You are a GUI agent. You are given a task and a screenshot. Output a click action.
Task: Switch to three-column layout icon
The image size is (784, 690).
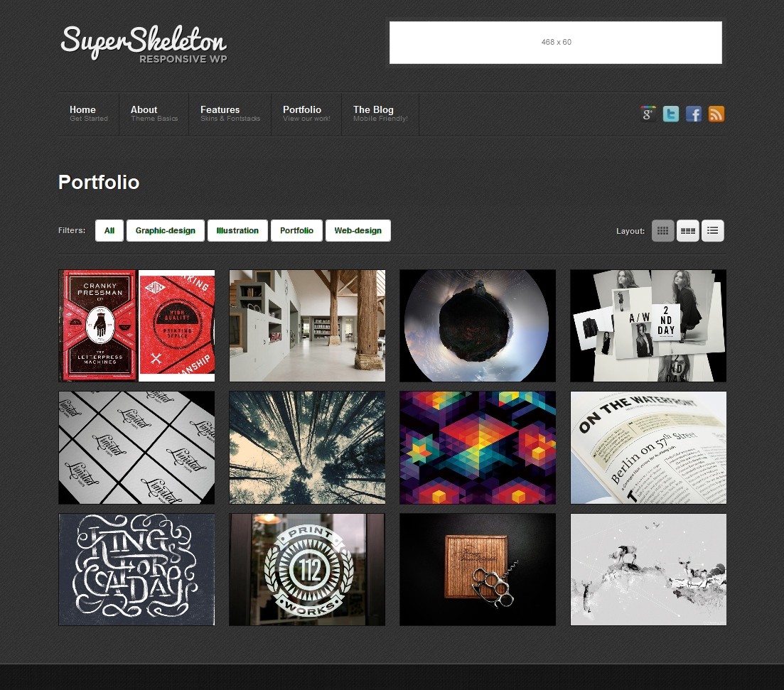(x=688, y=230)
